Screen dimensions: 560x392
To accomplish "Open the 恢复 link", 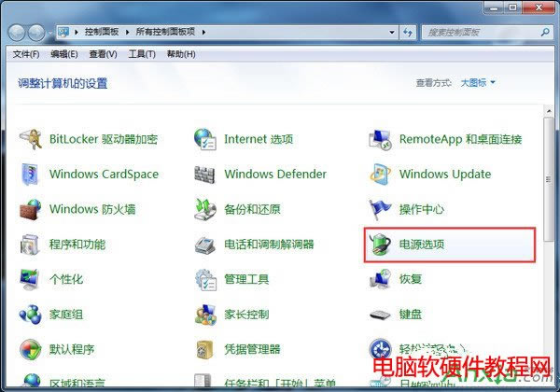I will 411,279.
